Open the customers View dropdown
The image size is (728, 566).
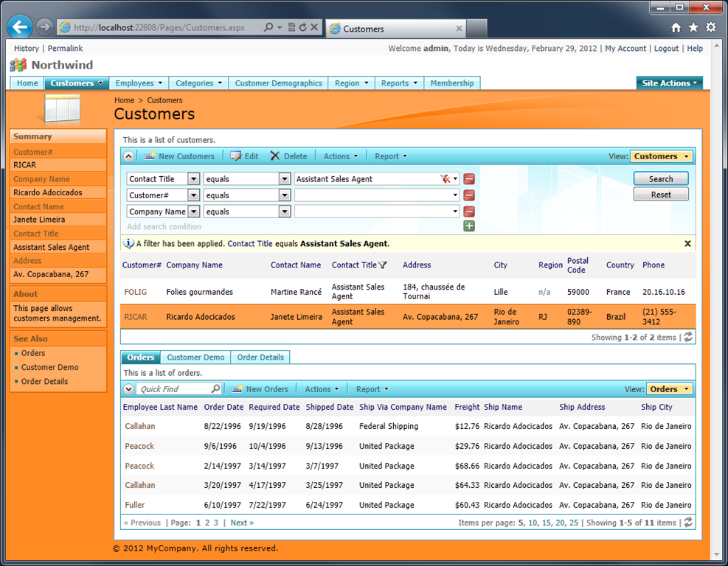(661, 156)
